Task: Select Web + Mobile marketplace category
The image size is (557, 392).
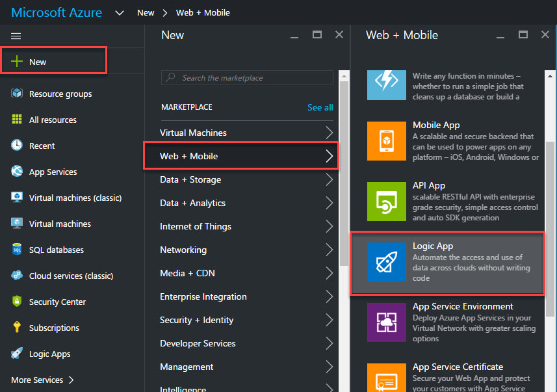Action: pos(241,156)
